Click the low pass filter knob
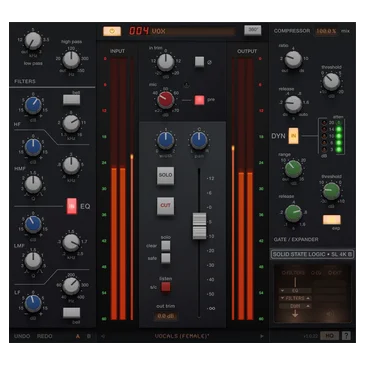The height and width of the screenshot is (365, 365). click(33, 41)
